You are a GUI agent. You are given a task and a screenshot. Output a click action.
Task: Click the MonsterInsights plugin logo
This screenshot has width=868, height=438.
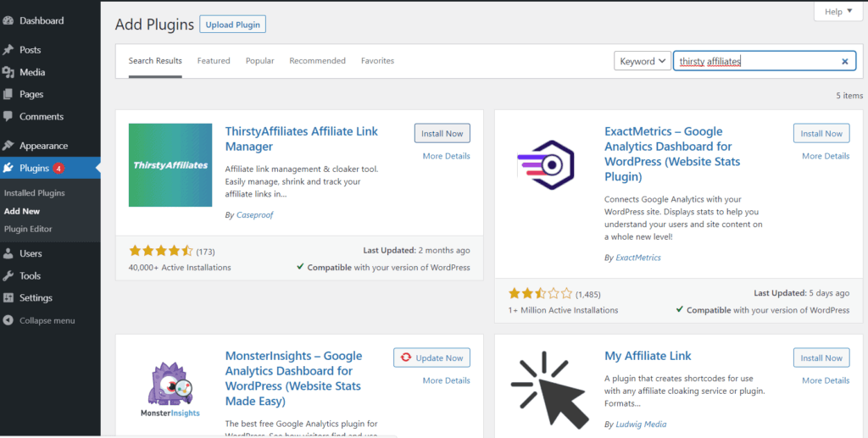click(x=170, y=390)
